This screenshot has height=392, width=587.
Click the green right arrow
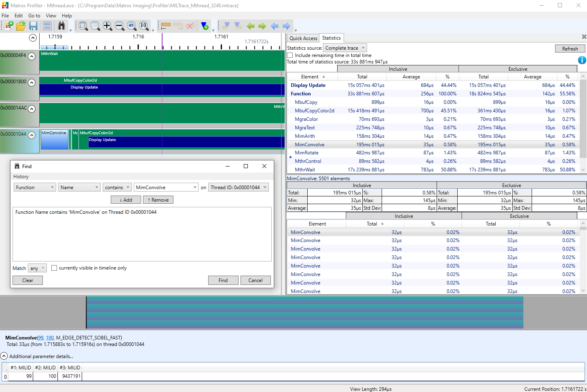point(262,26)
